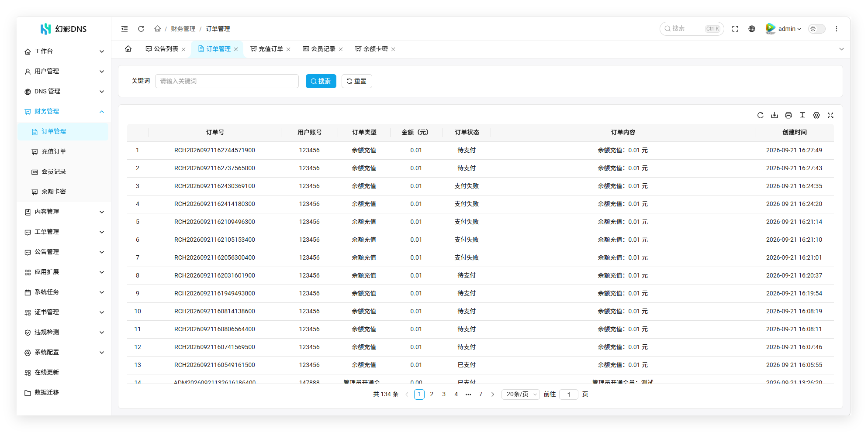Focus the 关键词 keyword input field
The width and height of the screenshot is (868, 432).
click(227, 81)
